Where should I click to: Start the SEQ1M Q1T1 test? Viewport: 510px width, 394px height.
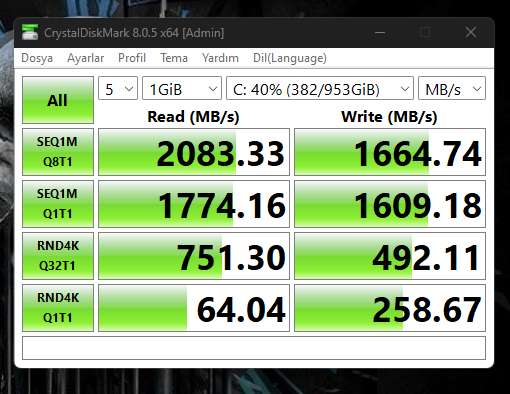58,204
